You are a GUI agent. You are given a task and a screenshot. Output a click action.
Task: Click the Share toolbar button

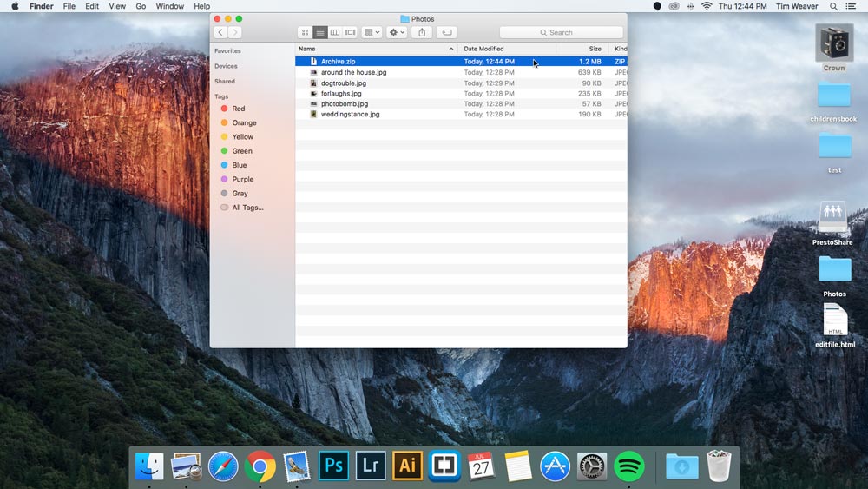(x=422, y=33)
